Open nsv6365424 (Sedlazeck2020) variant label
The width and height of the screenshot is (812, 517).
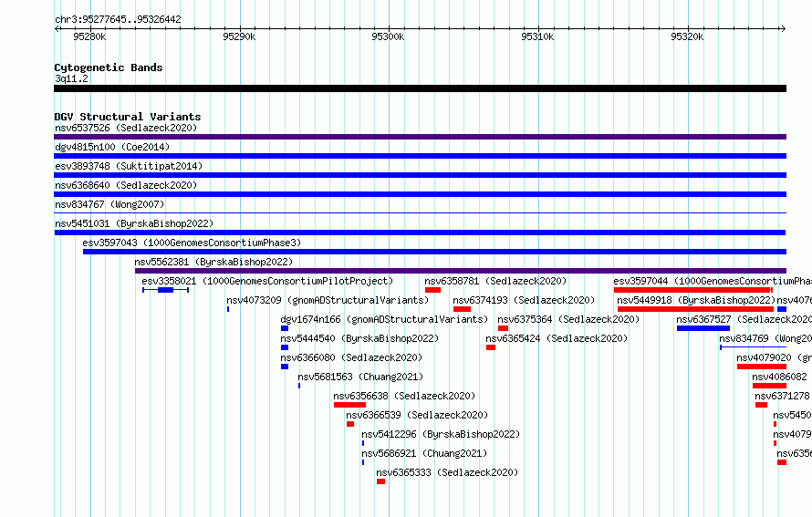point(557,338)
